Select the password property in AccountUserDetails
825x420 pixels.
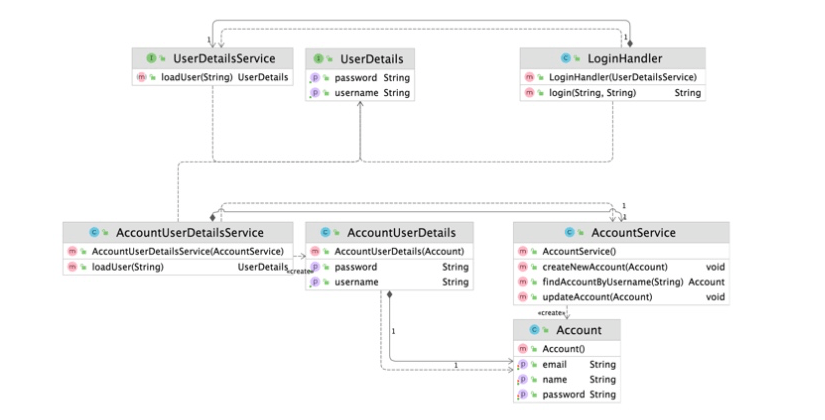tap(388, 267)
